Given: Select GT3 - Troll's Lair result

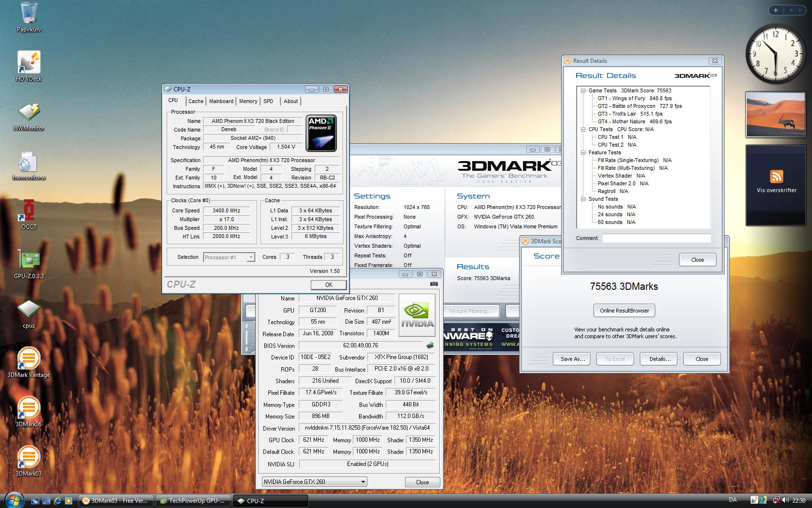Looking at the screenshot, I should click(630, 114).
